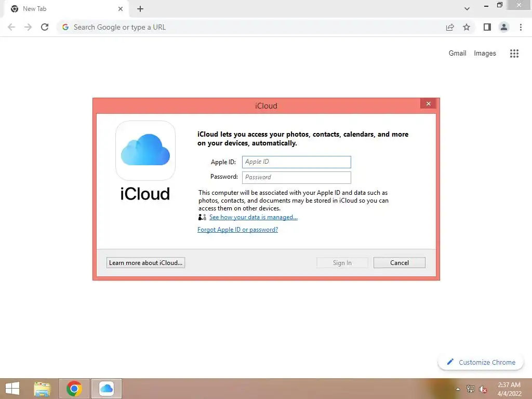Open the Chrome profile avatar
Image resolution: width=532 pixels, height=399 pixels.
(504, 27)
